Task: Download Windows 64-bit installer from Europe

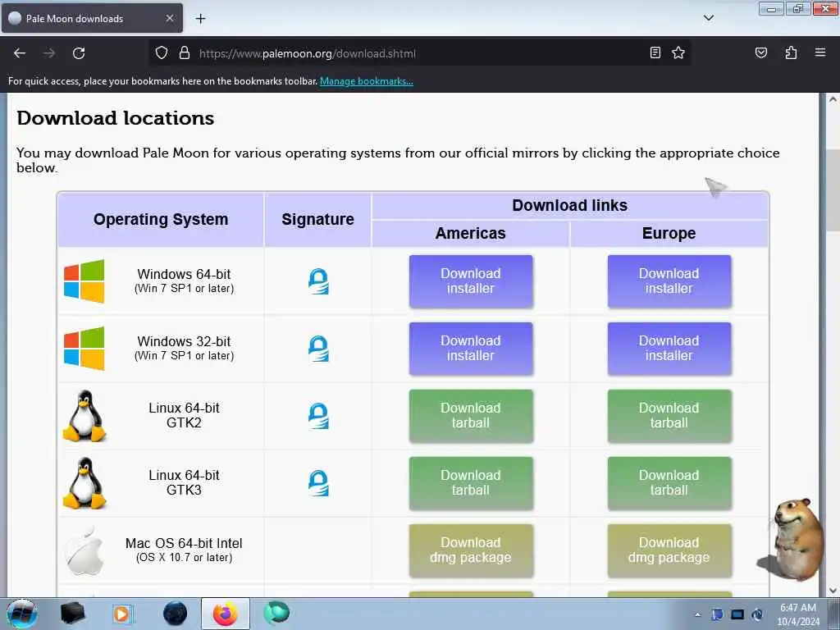Action: point(669,281)
